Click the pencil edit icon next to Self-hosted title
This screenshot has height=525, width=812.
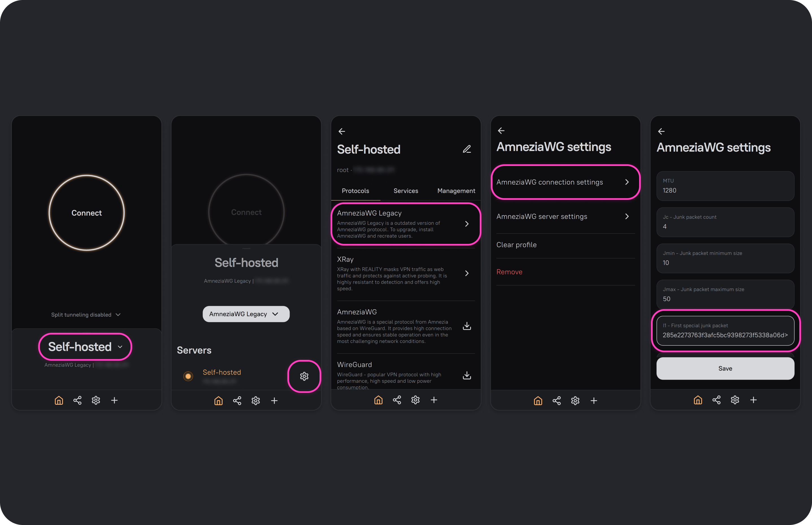pyautogui.click(x=467, y=149)
